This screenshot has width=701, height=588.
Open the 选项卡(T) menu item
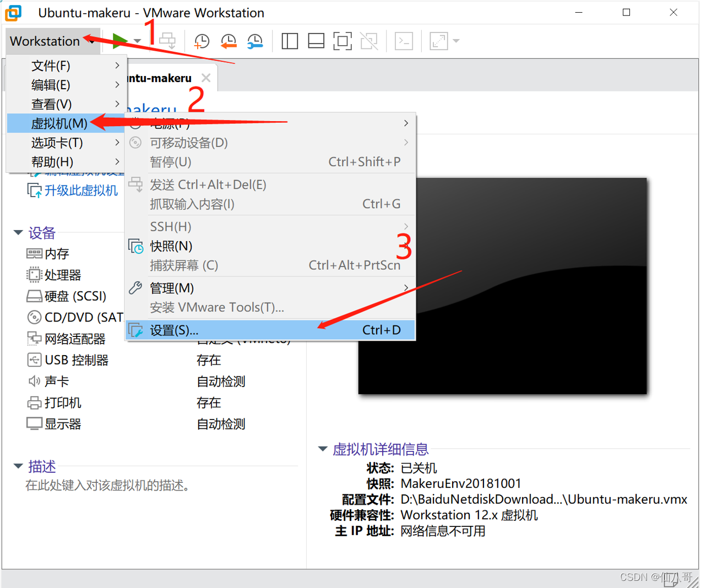click(66, 143)
